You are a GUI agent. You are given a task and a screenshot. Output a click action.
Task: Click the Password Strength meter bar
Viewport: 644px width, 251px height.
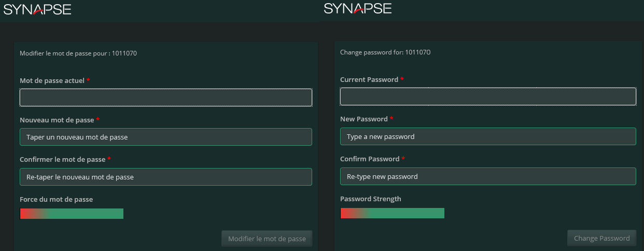tap(393, 213)
